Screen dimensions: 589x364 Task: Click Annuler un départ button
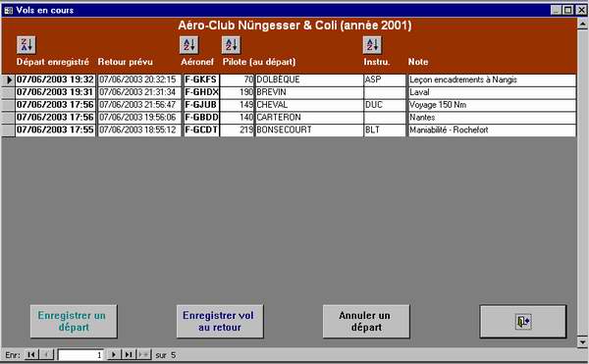click(x=366, y=322)
